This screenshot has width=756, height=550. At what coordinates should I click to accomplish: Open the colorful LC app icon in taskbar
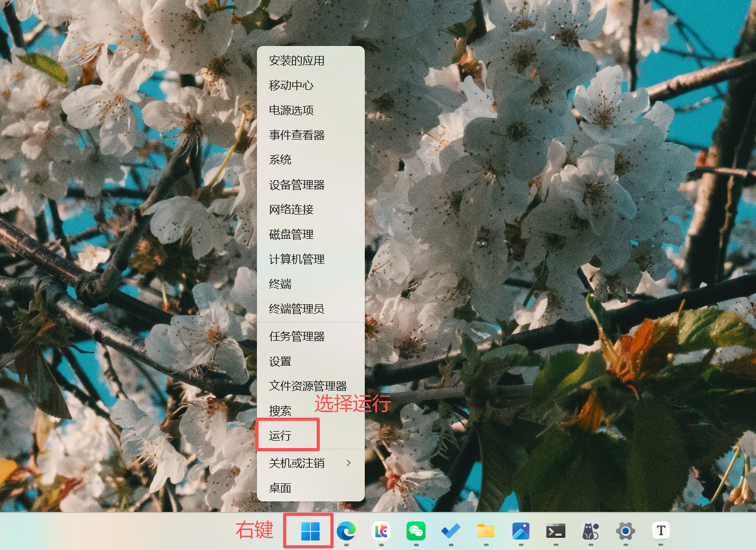pos(381,530)
